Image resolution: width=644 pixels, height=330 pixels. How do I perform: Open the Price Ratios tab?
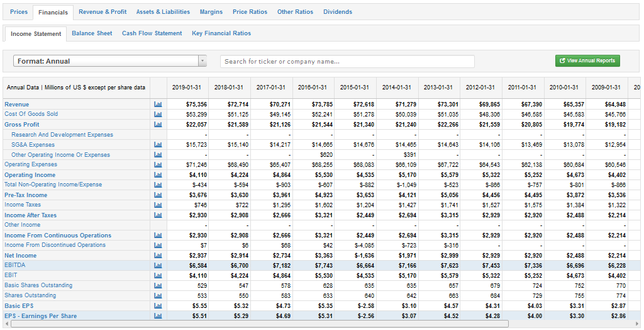coord(250,12)
